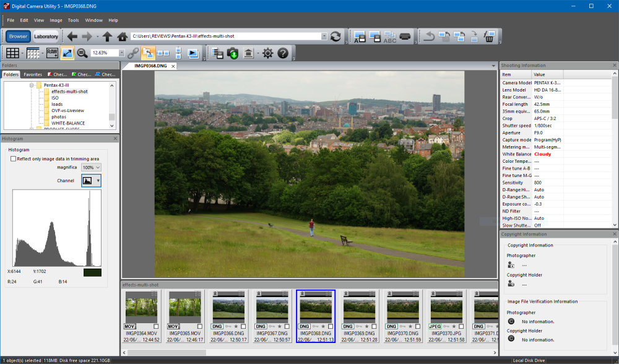The image size is (619, 364).
Task: Click the chain link synchronize icon
Action: click(x=133, y=53)
